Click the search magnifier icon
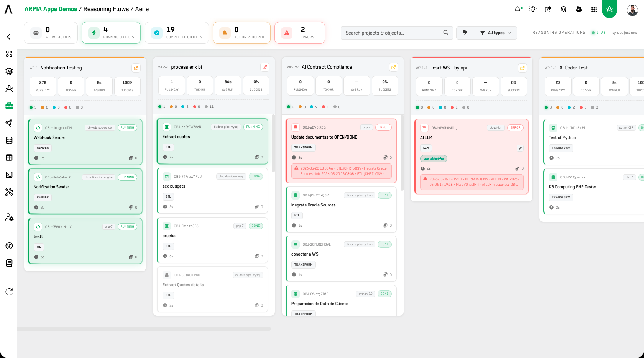Screen dimensions: 644x358 click(x=446, y=33)
